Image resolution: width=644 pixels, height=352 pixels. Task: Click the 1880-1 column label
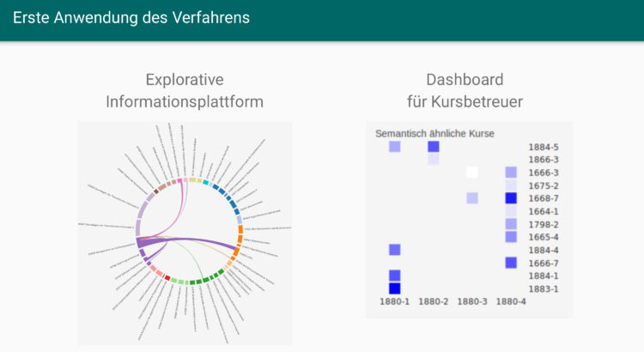click(394, 301)
